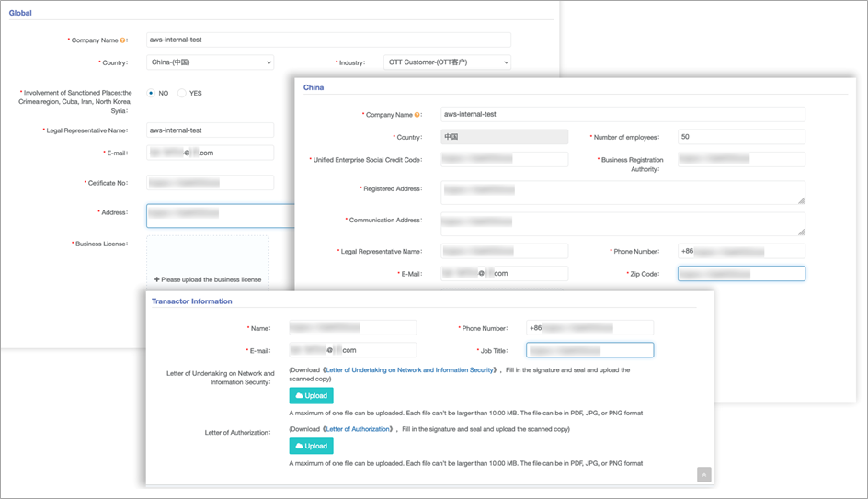Click the Number of employees field
This screenshot has height=499, width=868.
pyautogui.click(x=742, y=137)
